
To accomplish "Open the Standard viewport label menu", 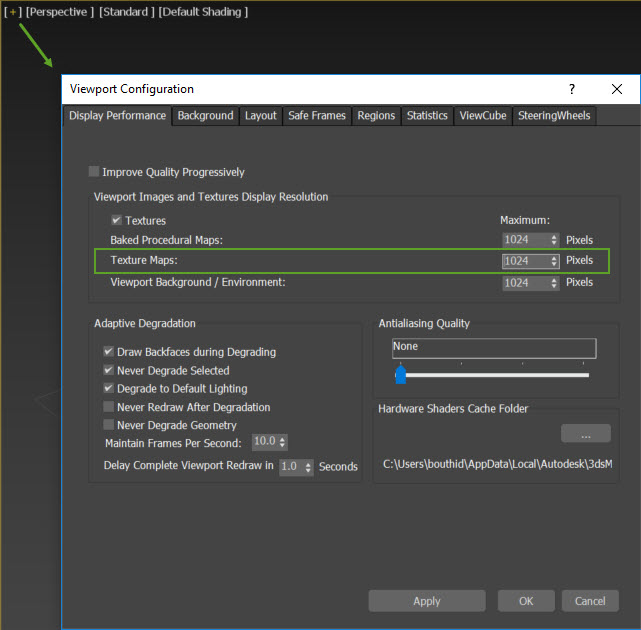I will (126, 12).
